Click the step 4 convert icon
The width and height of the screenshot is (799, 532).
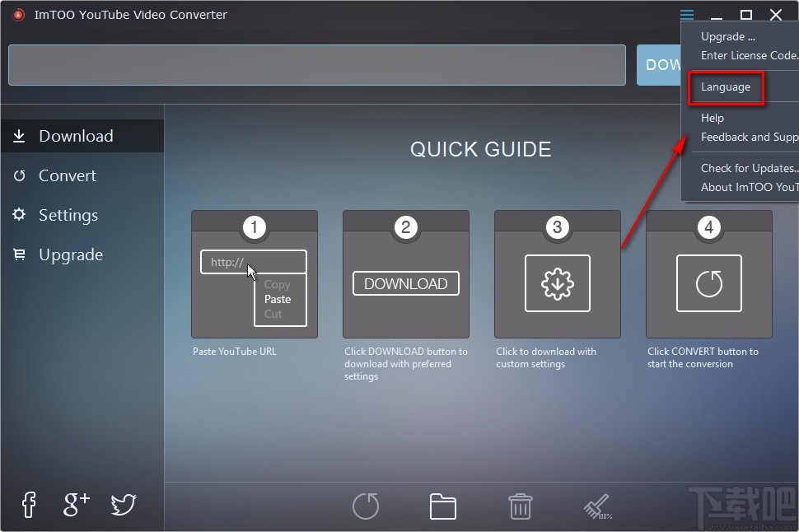tap(708, 283)
